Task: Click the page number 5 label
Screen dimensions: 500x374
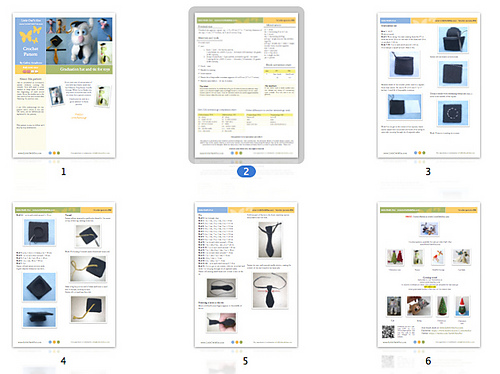Action: (x=245, y=361)
